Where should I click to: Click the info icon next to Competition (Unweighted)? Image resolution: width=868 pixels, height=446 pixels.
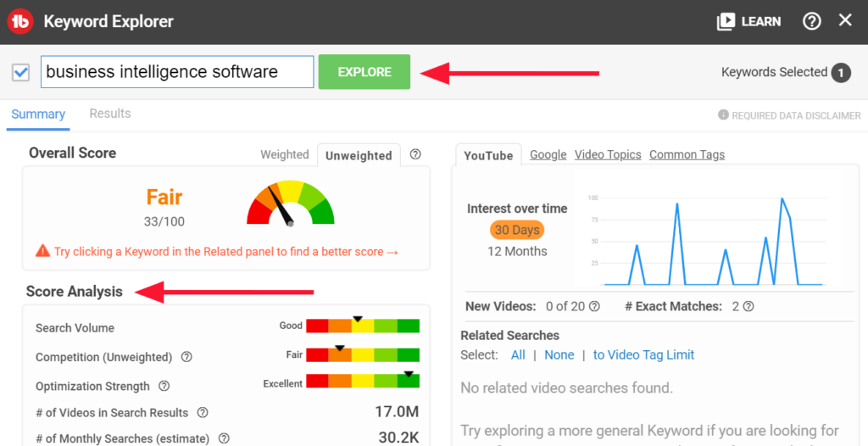186,357
